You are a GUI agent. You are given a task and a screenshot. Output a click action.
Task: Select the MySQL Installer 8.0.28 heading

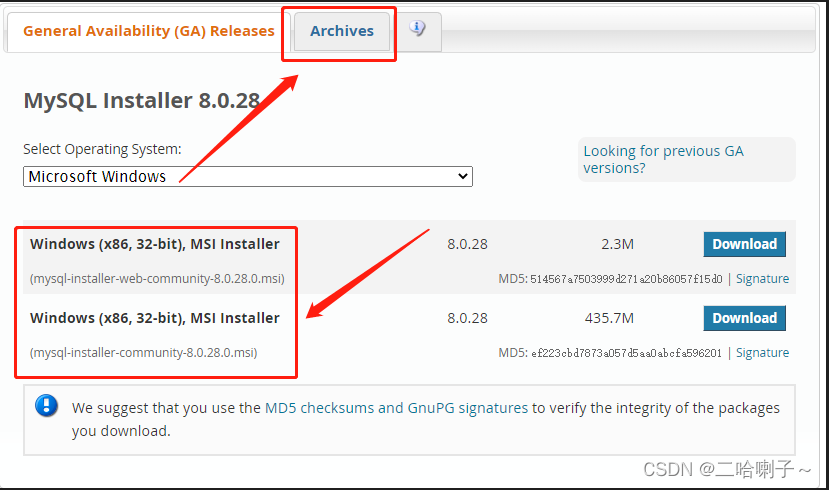click(x=142, y=100)
